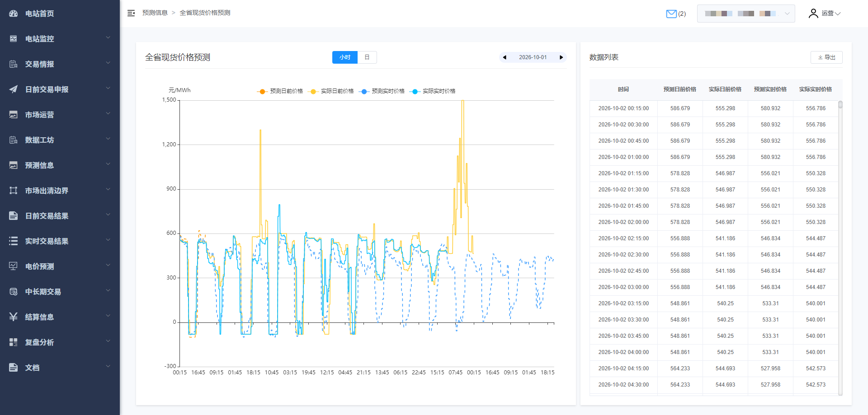868x415 pixels.
Task: Click the 实时交易结果 list icon
Action: 14,241
